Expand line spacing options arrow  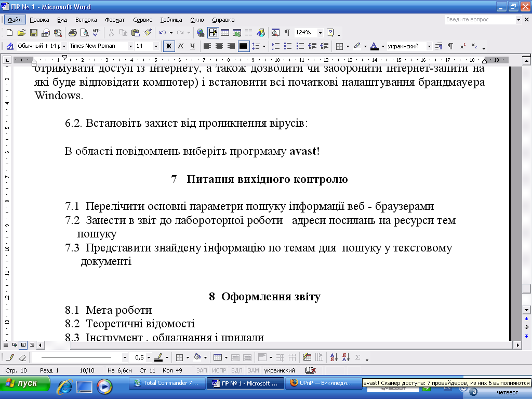click(x=264, y=46)
